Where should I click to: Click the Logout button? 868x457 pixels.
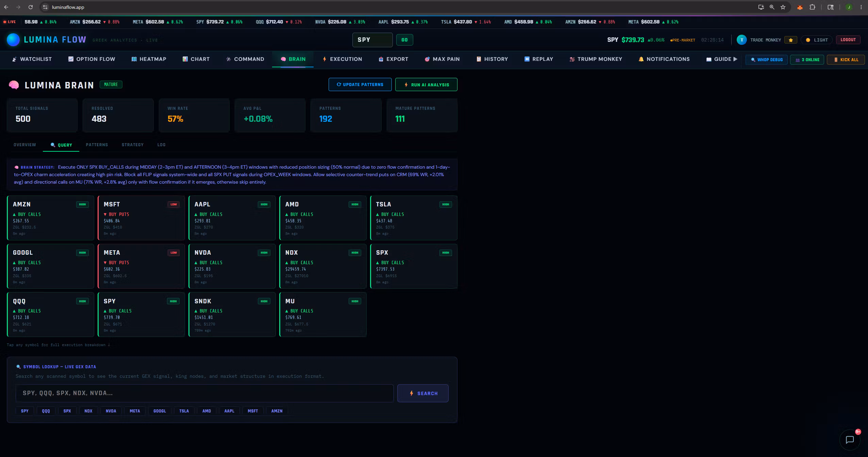[848, 40]
